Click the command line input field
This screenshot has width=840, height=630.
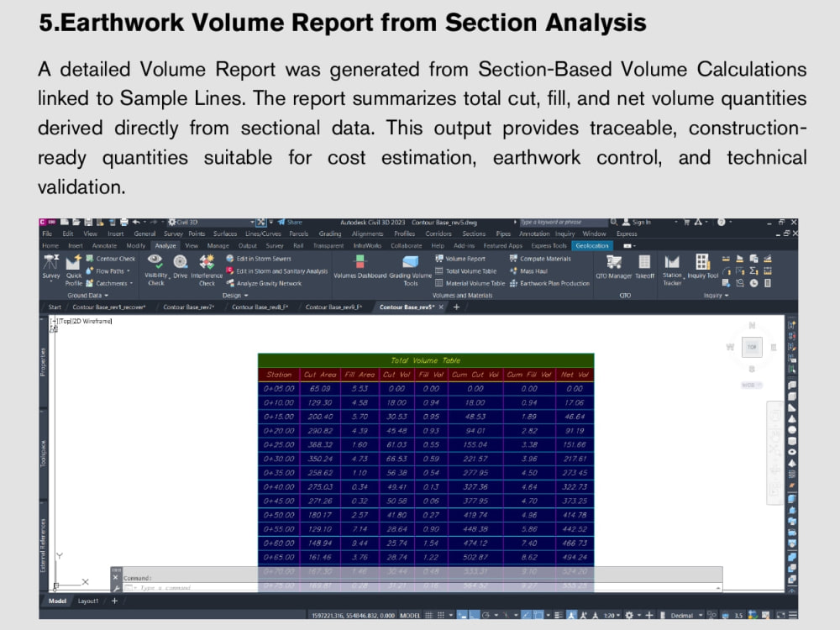point(423,588)
